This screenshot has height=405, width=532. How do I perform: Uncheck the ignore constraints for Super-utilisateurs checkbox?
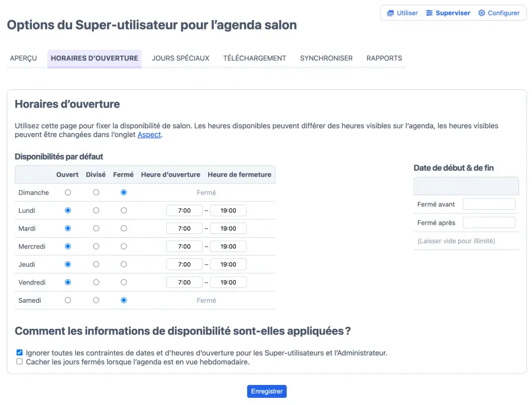click(x=20, y=352)
